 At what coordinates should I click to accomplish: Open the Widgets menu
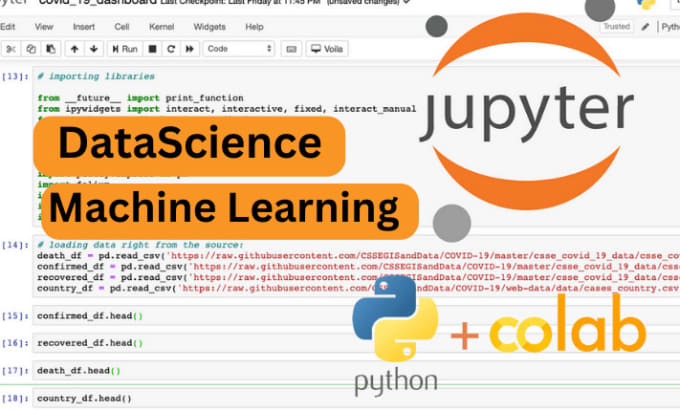click(x=209, y=27)
